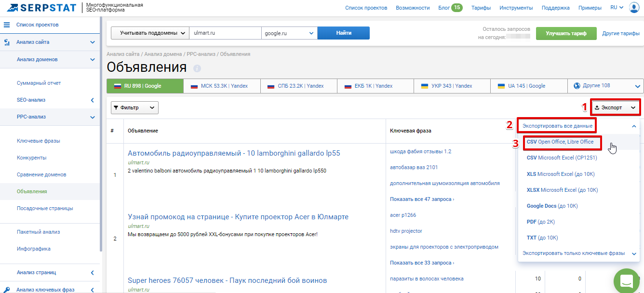Collapse Экспортировать все данные section
This screenshot has width=644, height=293.
pos(633,126)
